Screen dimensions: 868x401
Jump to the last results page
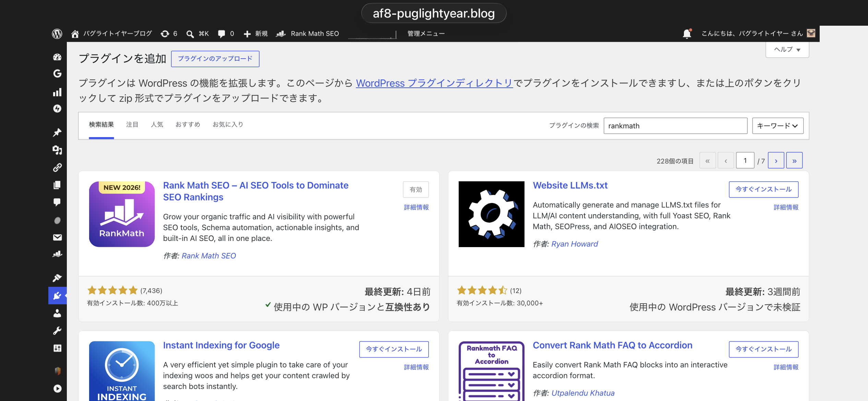(794, 160)
